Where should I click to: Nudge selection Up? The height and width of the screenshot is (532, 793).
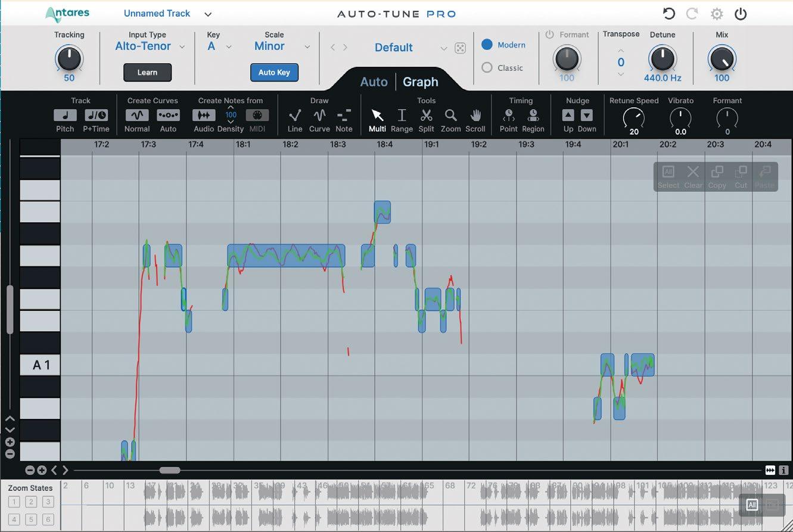pos(568,116)
